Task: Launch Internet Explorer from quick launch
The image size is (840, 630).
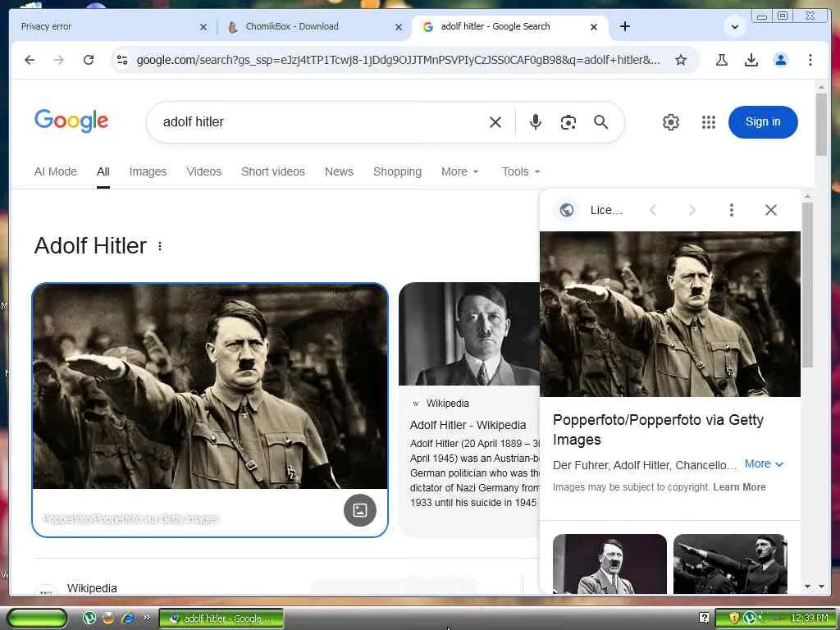Action: click(x=127, y=619)
